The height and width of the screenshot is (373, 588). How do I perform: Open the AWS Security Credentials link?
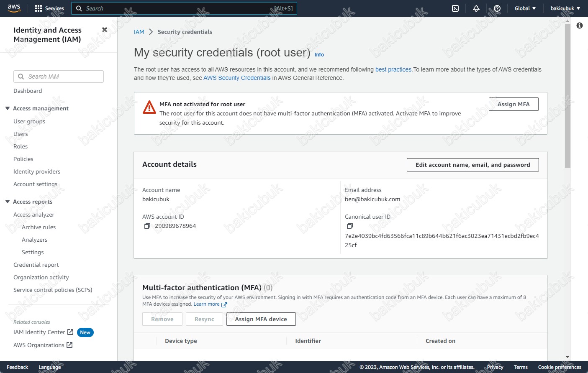pos(237,78)
